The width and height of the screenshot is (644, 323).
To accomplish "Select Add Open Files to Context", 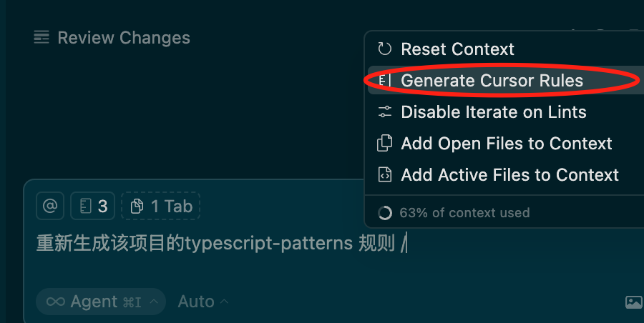I will (507, 143).
